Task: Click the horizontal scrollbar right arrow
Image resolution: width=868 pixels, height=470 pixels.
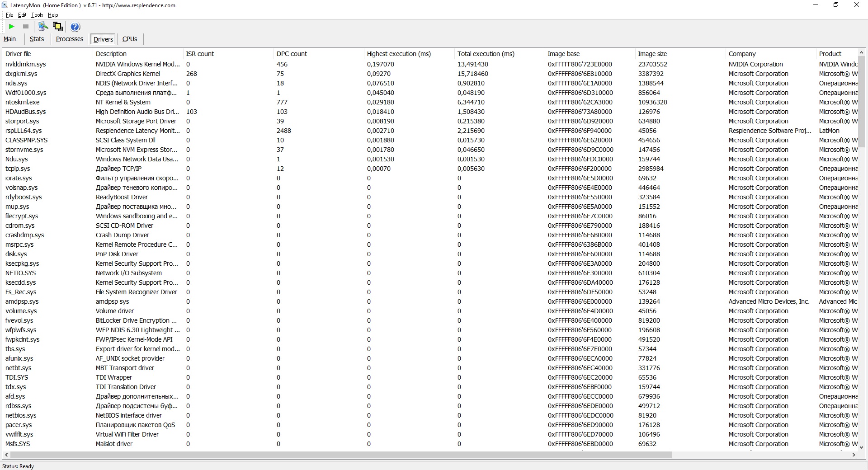Action: coord(854,455)
